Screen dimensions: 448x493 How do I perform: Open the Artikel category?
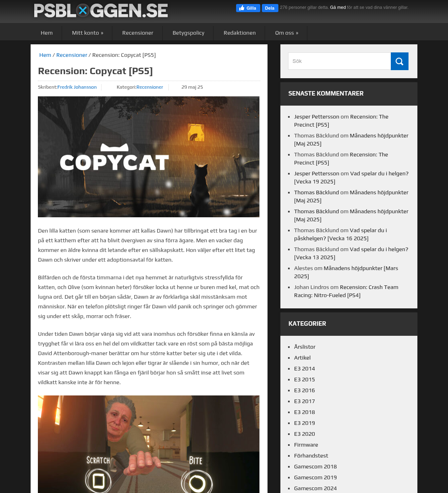(302, 358)
